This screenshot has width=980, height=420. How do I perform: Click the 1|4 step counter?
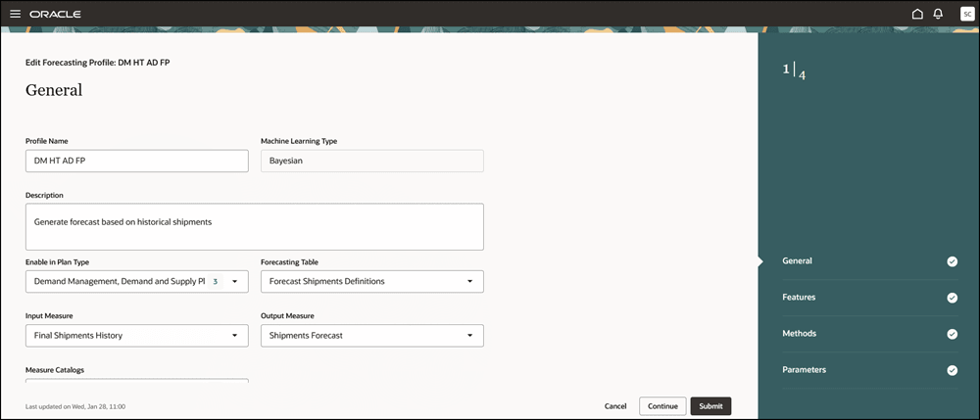(x=794, y=71)
